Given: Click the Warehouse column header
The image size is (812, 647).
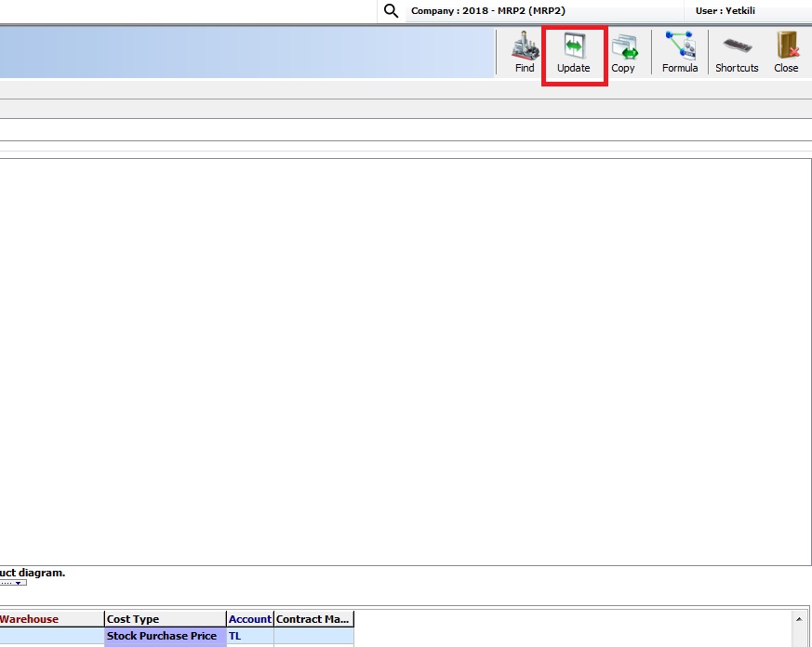Looking at the screenshot, I should click(x=52, y=619).
